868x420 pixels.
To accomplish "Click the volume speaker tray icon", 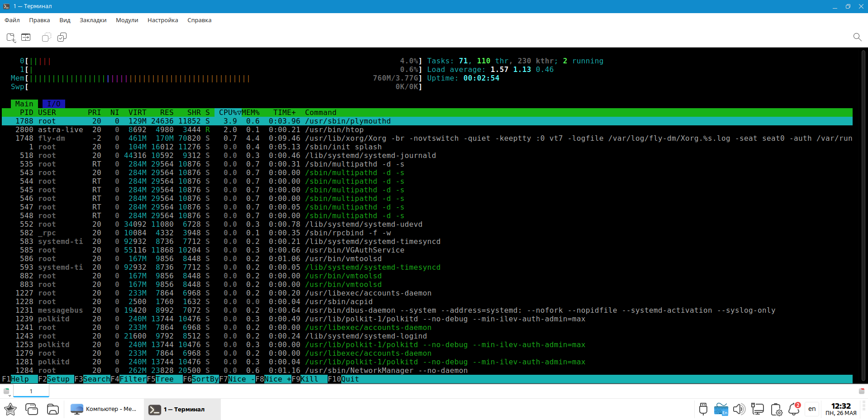I will point(739,409).
